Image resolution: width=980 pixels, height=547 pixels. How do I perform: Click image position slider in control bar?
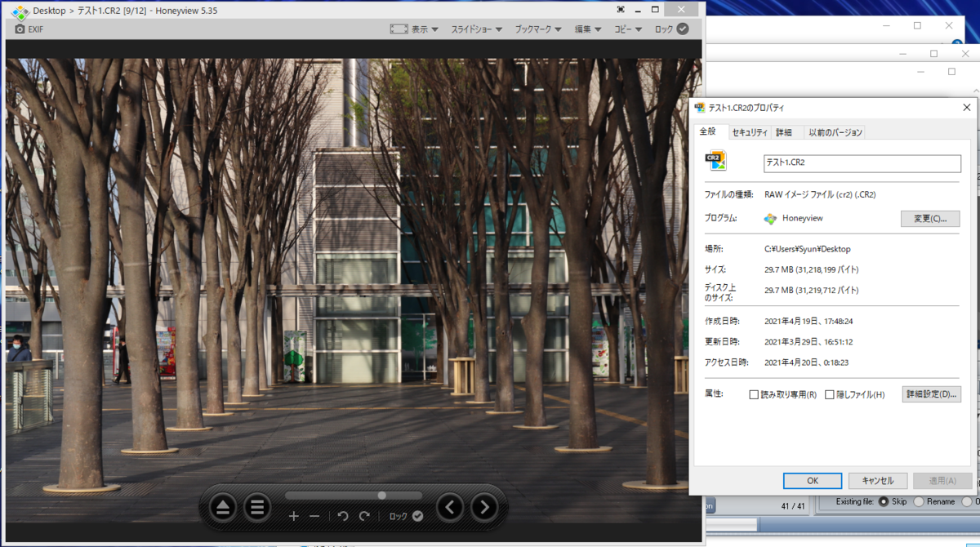point(354,496)
